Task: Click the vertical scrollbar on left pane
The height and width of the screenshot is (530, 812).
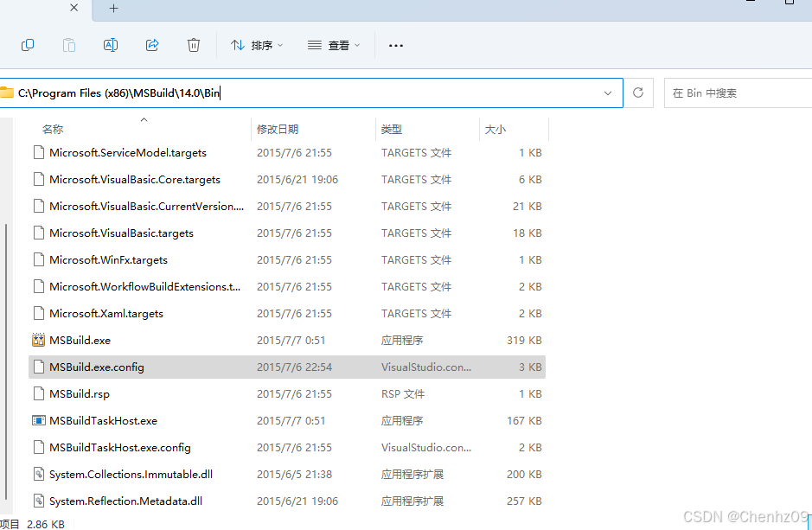Action: click(x=6, y=362)
